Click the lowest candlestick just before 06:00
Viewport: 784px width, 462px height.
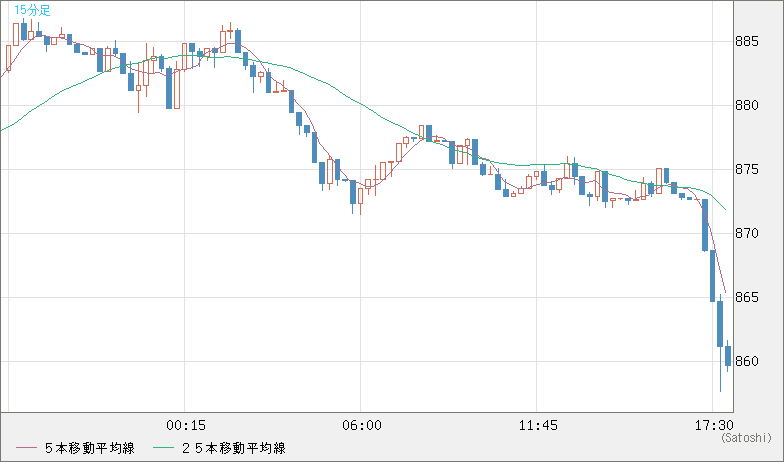[x=354, y=193]
